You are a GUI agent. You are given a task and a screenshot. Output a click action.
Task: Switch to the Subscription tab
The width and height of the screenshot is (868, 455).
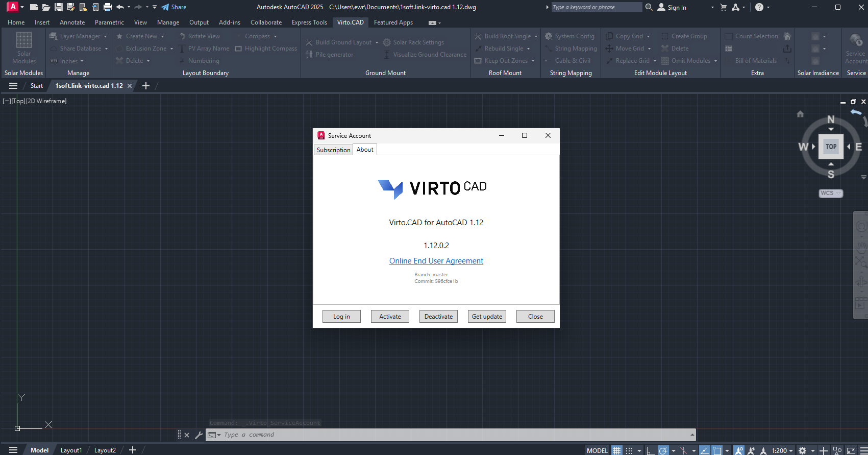tap(333, 150)
